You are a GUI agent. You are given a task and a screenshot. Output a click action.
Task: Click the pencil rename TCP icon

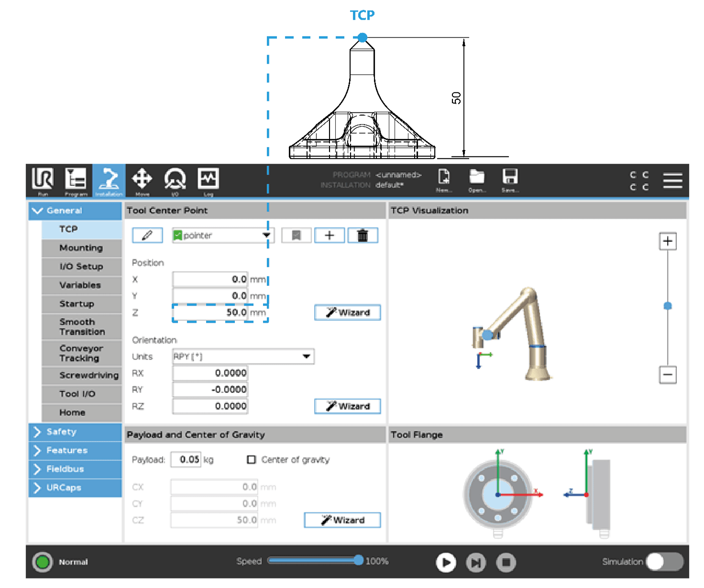(147, 235)
